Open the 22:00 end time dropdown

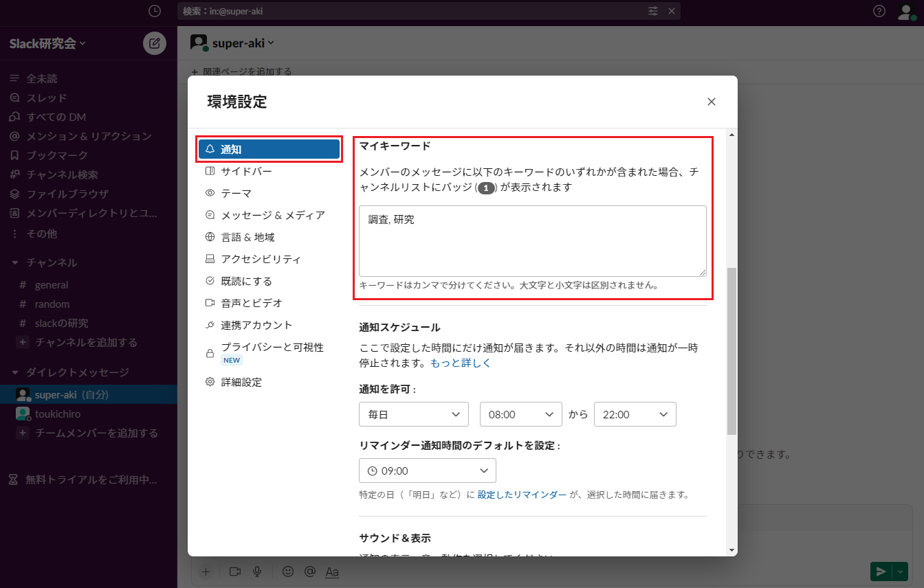pos(635,414)
